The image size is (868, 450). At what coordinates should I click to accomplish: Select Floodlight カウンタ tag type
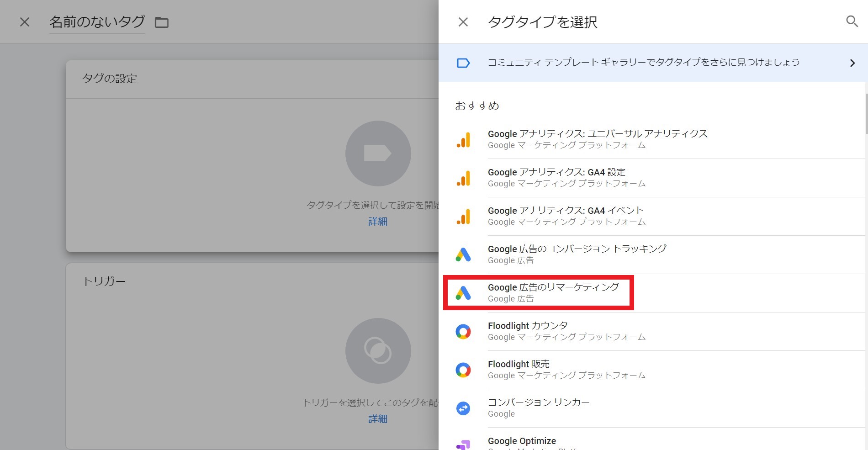click(x=653, y=331)
